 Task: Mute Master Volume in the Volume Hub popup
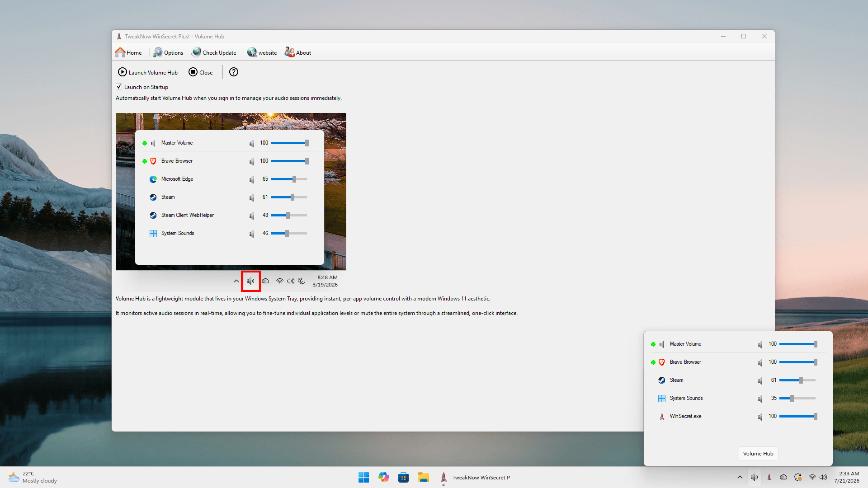click(760, 344)
